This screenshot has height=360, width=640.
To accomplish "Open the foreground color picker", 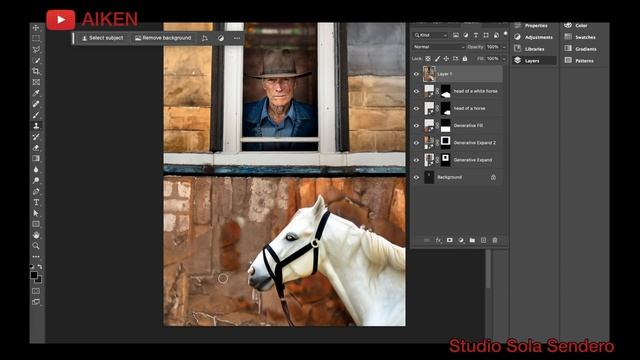I will click(x=34, y=275).
